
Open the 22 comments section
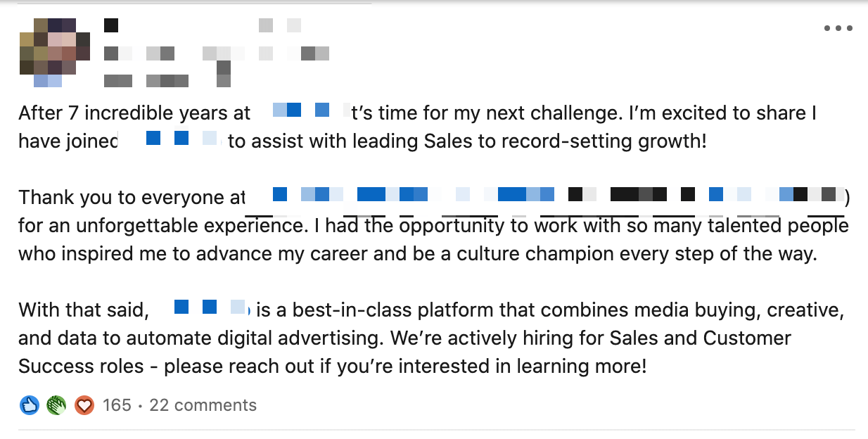point(201,405)
